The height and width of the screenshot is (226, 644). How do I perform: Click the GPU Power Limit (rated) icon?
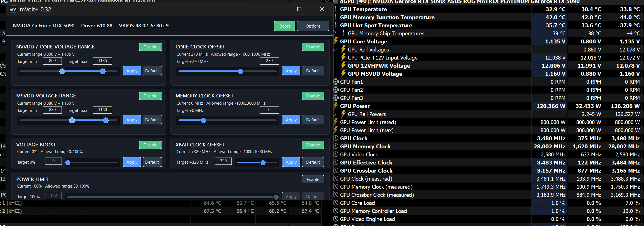(336, 122)
